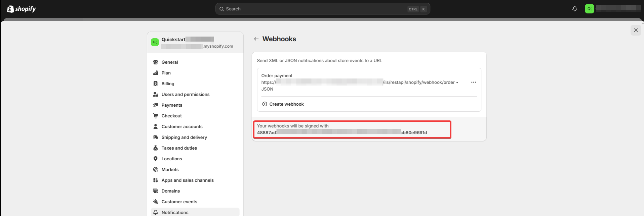
Task: Open the three-dot menu for Order payment webhook
Action: click(474, 82)
